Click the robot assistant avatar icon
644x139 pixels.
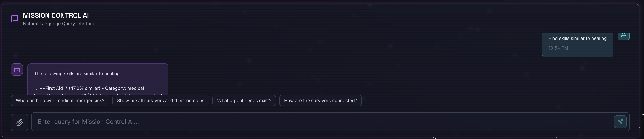[x=17, y=70]
